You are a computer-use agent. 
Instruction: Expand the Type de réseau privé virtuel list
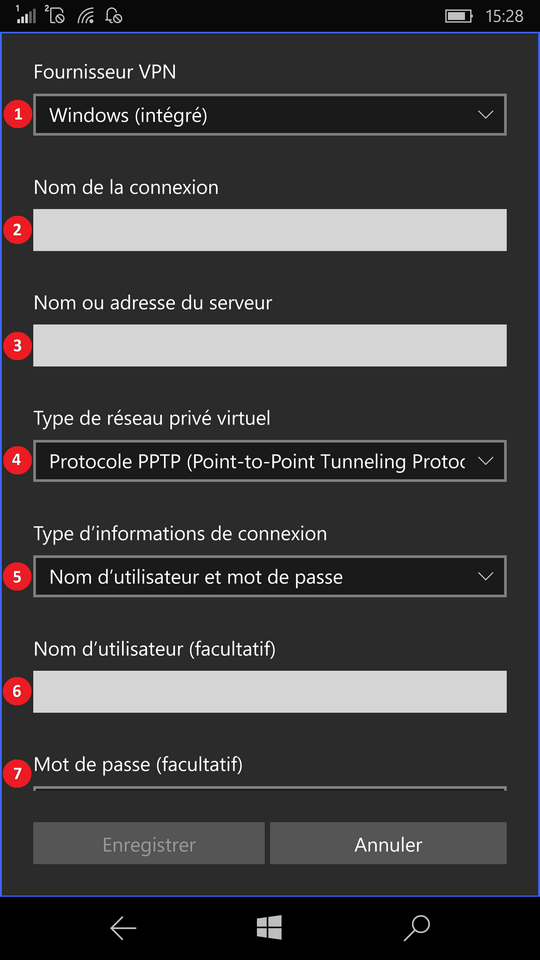270,460
